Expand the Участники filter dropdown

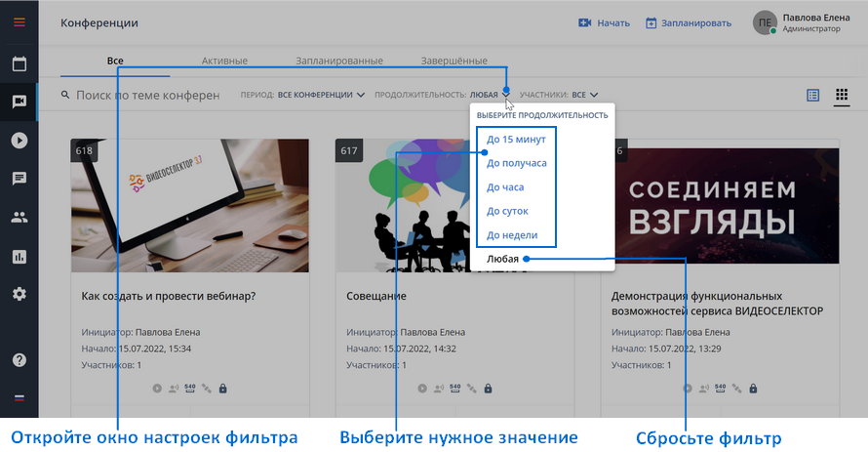pos(559,95)
